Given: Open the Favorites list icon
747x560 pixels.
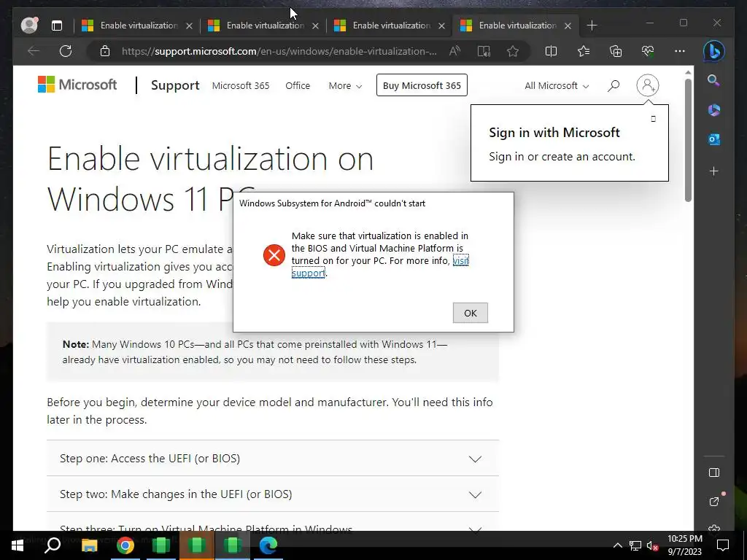Looking at the screenshot, I should 583,51.
